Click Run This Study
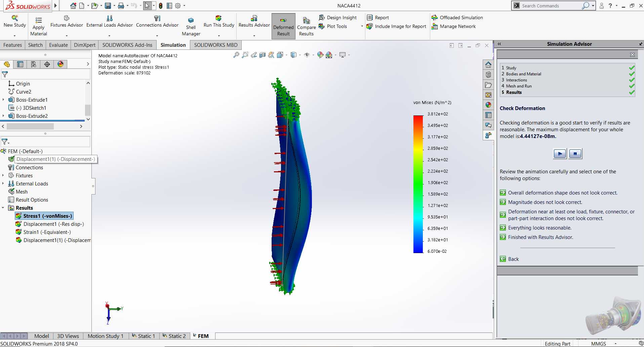 pos(219,22)
